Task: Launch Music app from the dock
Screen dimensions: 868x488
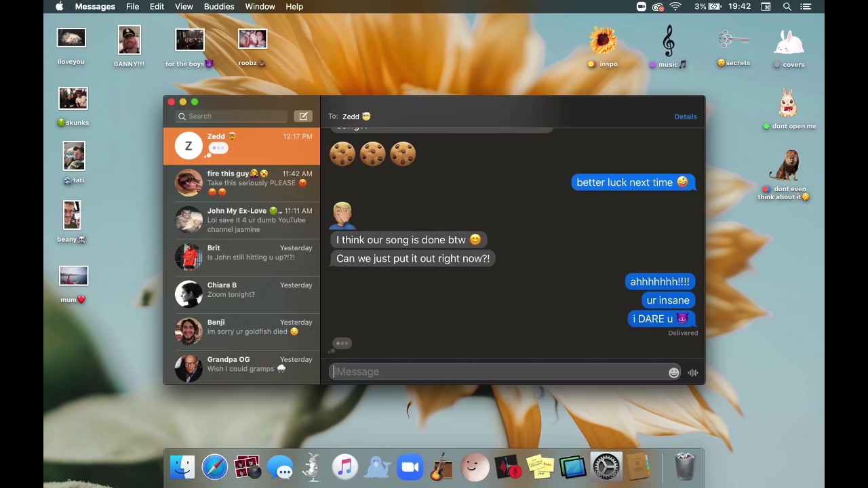Action: click(x=344, y=467)
